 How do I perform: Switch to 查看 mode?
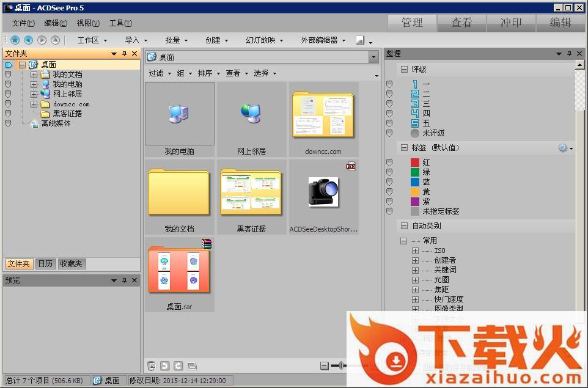[x=461, y=23]
